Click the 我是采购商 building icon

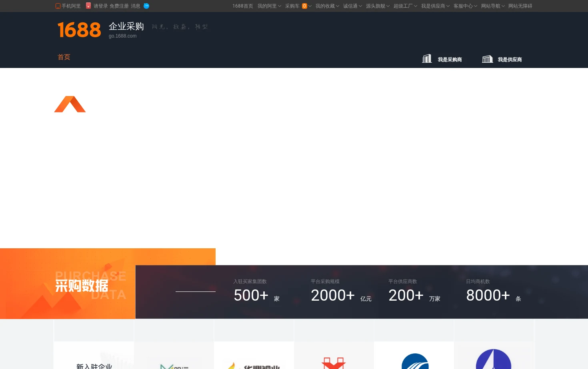coord(427,59)
